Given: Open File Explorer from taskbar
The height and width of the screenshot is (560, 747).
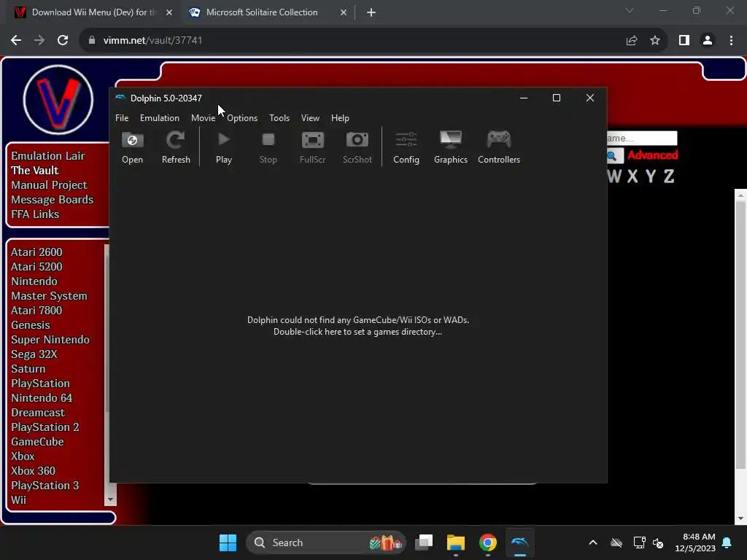Looking at the screenshot, I should click(x=455, y=542).
